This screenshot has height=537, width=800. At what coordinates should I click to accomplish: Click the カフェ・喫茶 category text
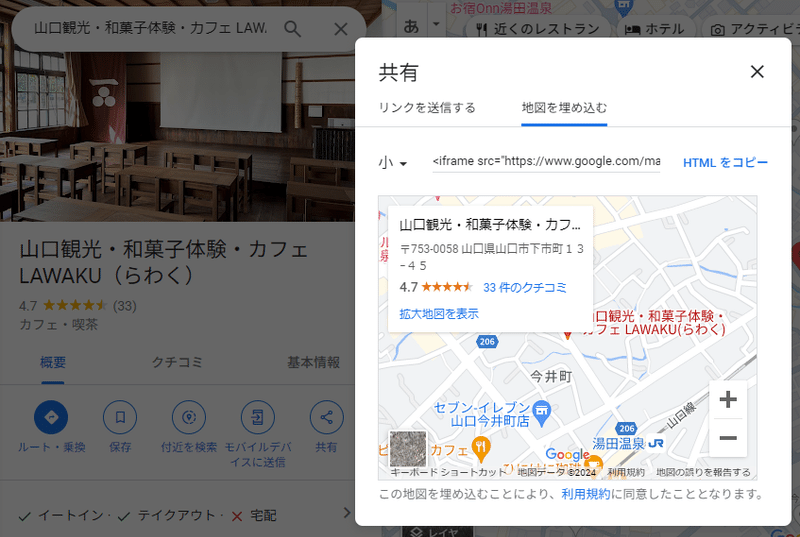(59, 325)
